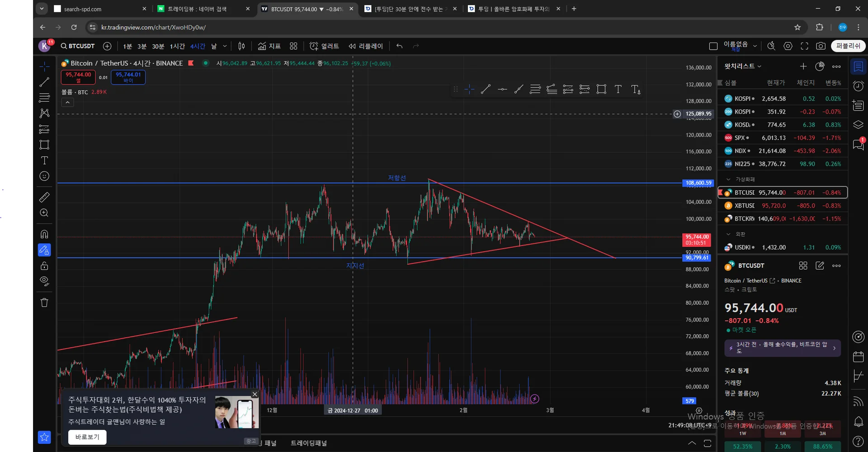Click the red 셀 sell price button

(78, 77)
